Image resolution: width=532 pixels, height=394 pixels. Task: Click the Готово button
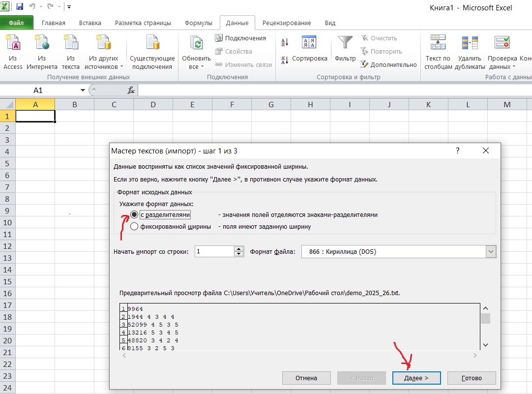click(472, 378)
